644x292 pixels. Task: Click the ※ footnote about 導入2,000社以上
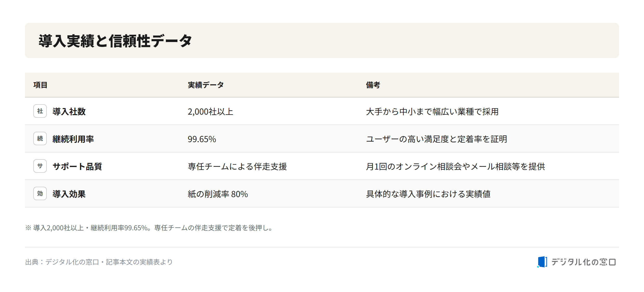click(x=149, y=228)
